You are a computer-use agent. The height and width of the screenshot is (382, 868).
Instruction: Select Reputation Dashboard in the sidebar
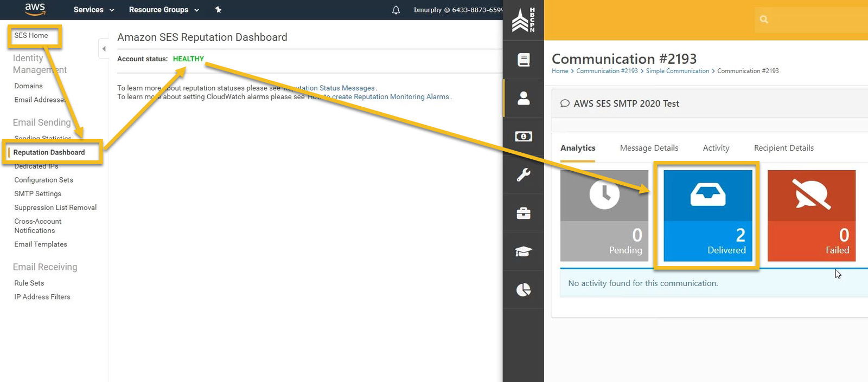pos(49,152)
